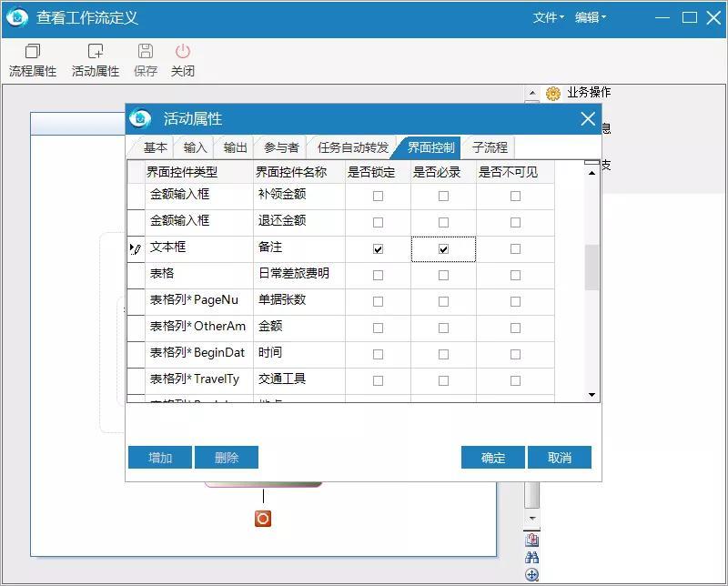The width and height of the screenshot is (728, 586).
Task: Click table scrollbar down arrow
Action: [591, 395]
